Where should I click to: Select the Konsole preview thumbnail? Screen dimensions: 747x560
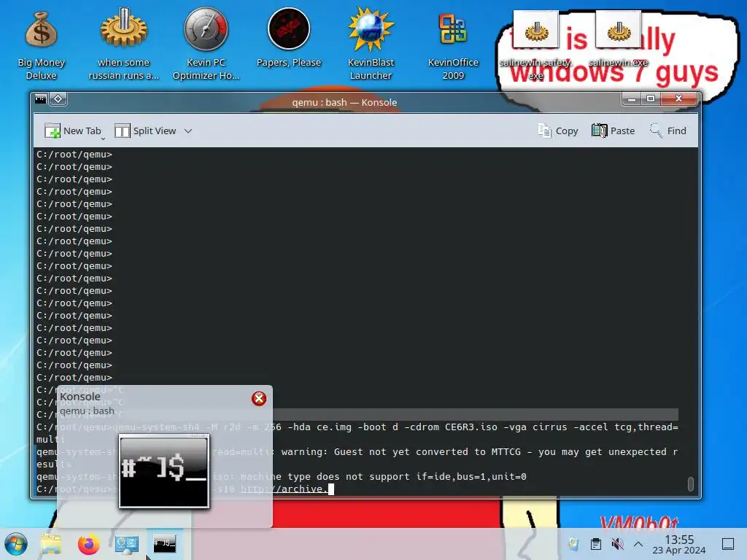coord(164,472)
